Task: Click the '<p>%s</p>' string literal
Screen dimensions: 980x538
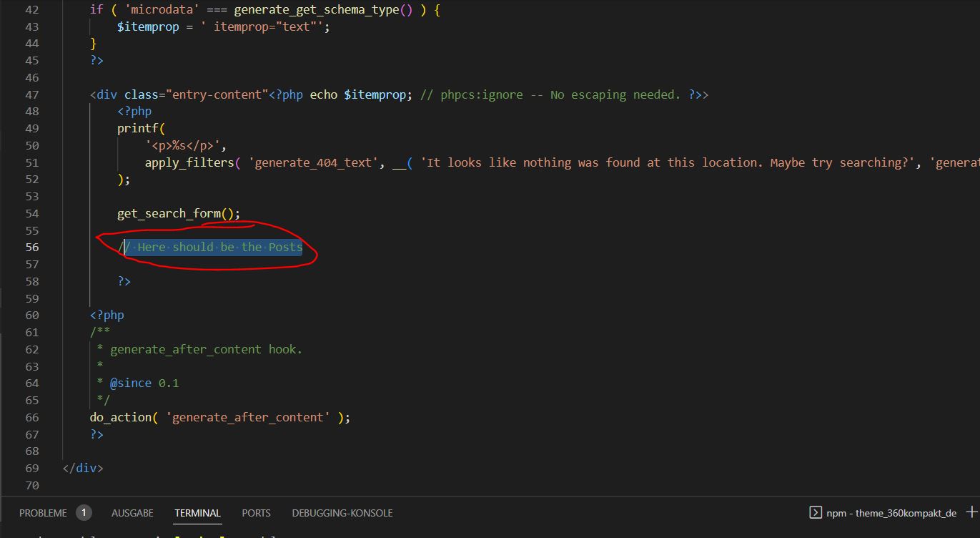Action: tap(183, 145)
